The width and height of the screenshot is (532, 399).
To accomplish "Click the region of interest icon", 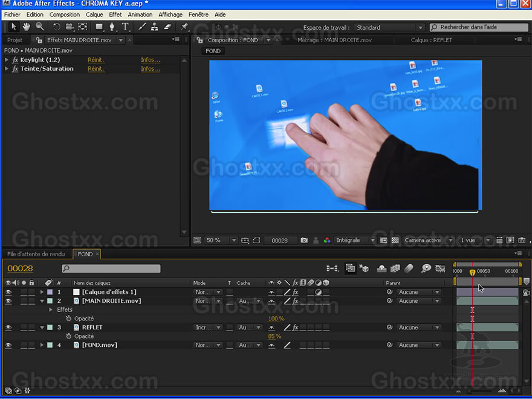I will (256, 240).
